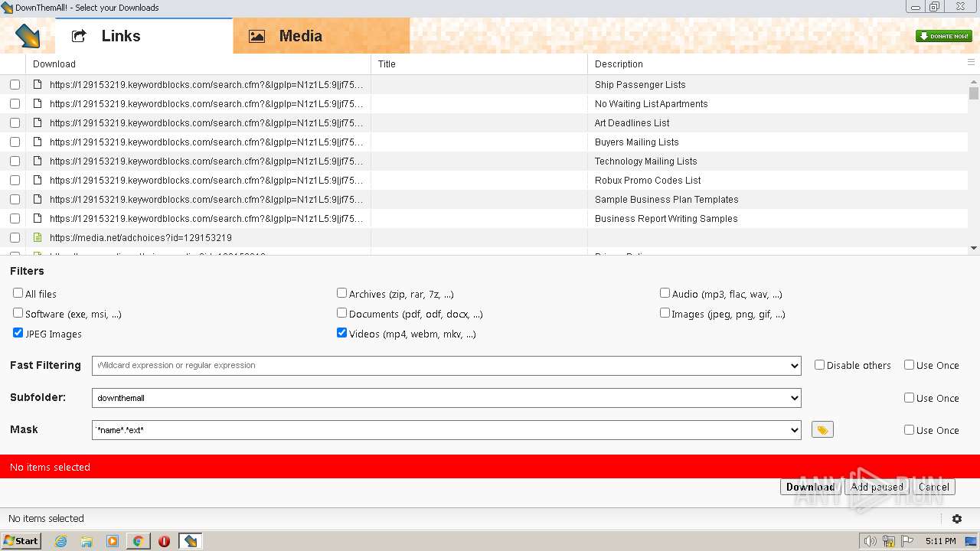Enable the Software (exe, msi) filter
The height and width of the screenshot is (551, 980).
18,313
